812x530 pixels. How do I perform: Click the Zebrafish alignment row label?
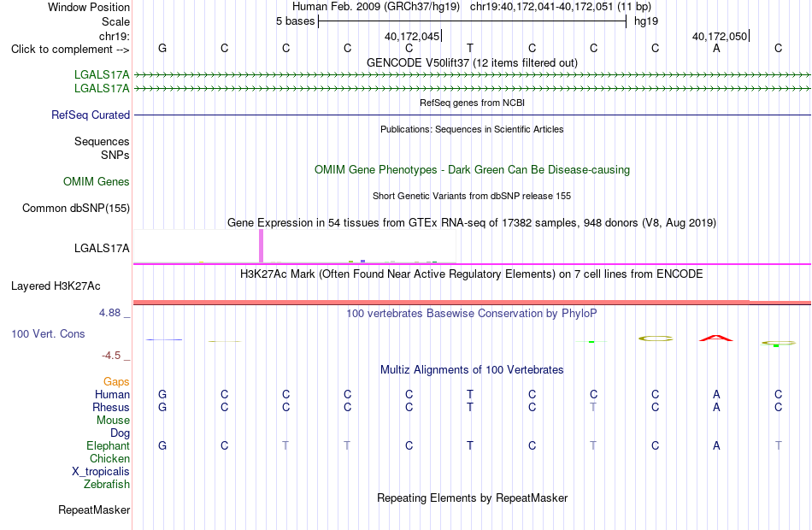107,485
